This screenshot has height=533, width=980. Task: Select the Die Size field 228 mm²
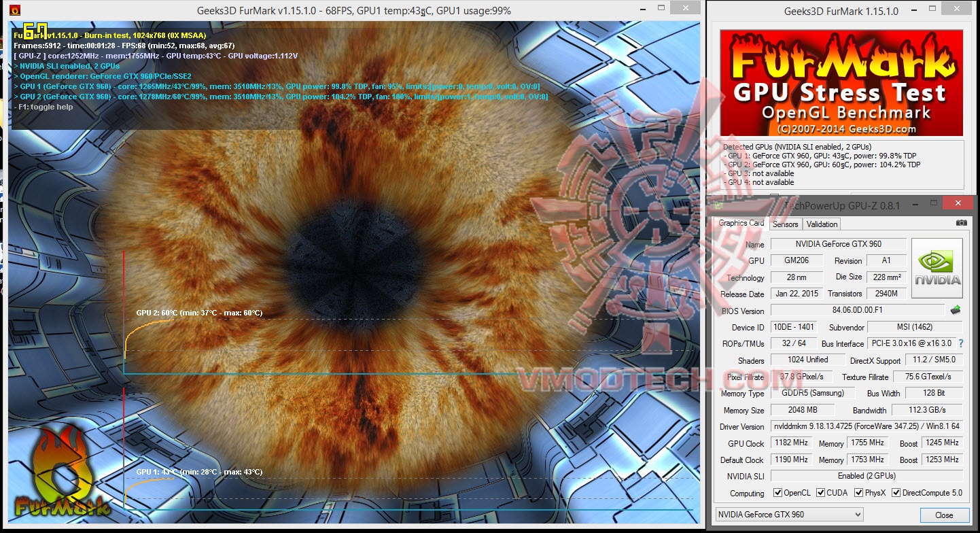pos(886,277)
